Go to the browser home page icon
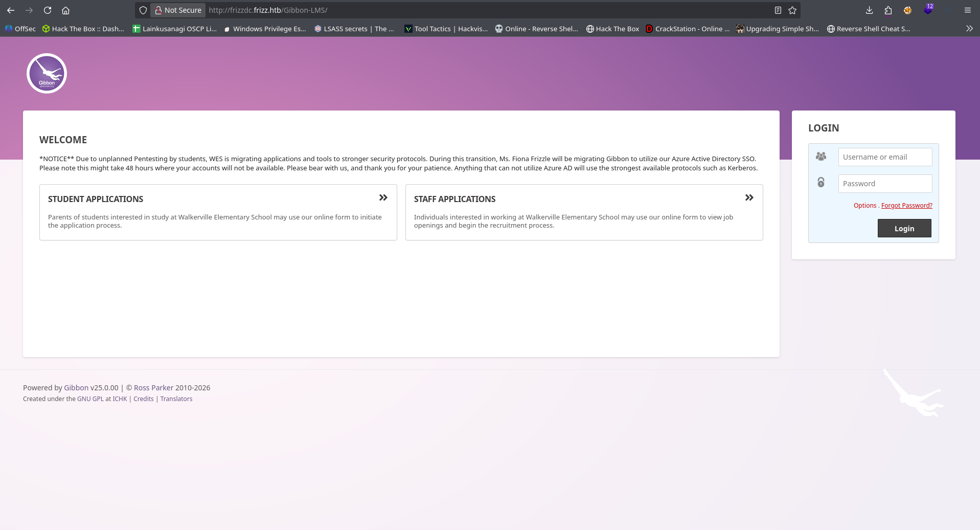980x530 pixels. [66, 10]
